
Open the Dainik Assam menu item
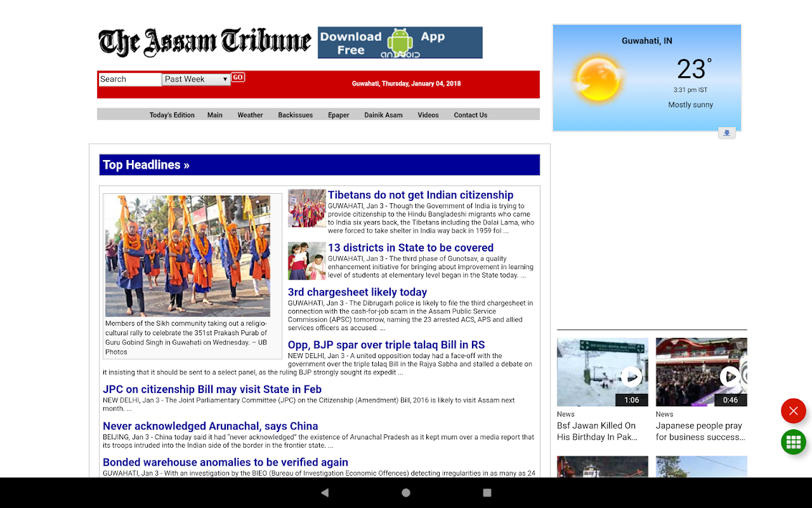point(383,115)
